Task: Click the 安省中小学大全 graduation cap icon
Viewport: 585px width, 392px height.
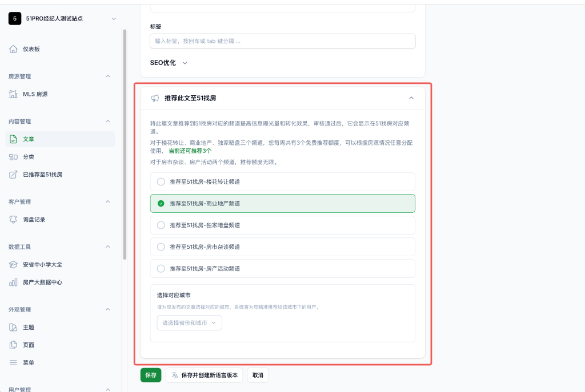Action: [13, 265]
